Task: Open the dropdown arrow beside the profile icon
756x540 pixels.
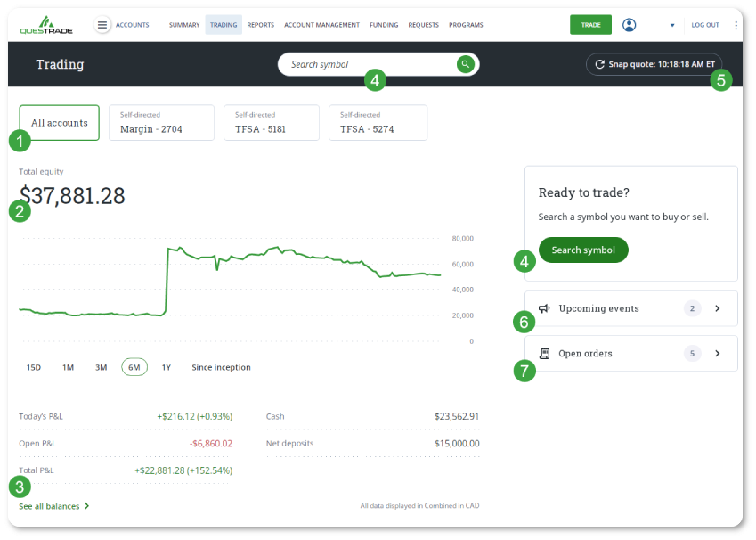Action: pyautogui.click(x=671, y=24)
